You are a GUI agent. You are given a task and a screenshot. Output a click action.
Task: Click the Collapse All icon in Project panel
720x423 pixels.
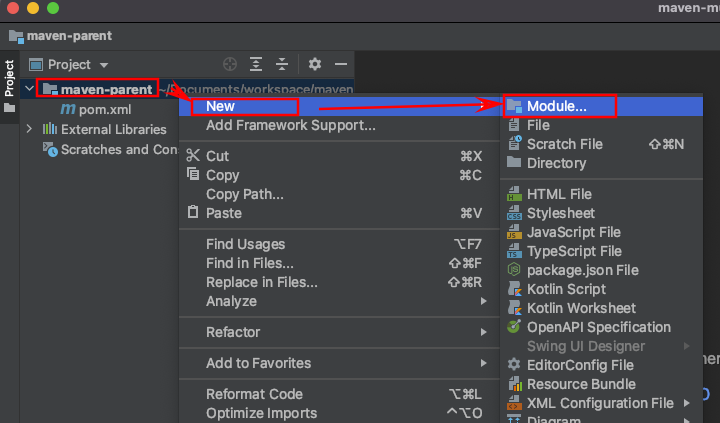click(x=282, y=64)
